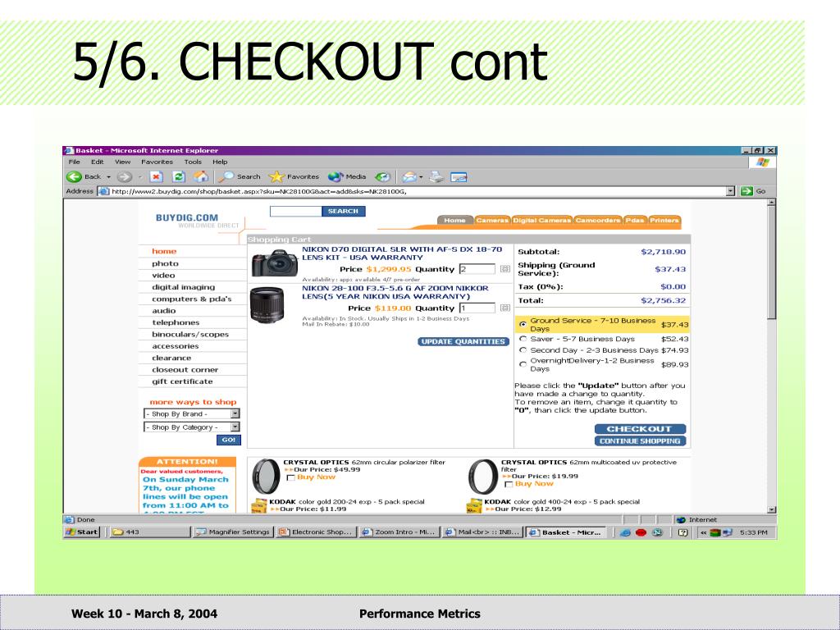
Task: Click the Forward arrow button
Action: (125, 177)
